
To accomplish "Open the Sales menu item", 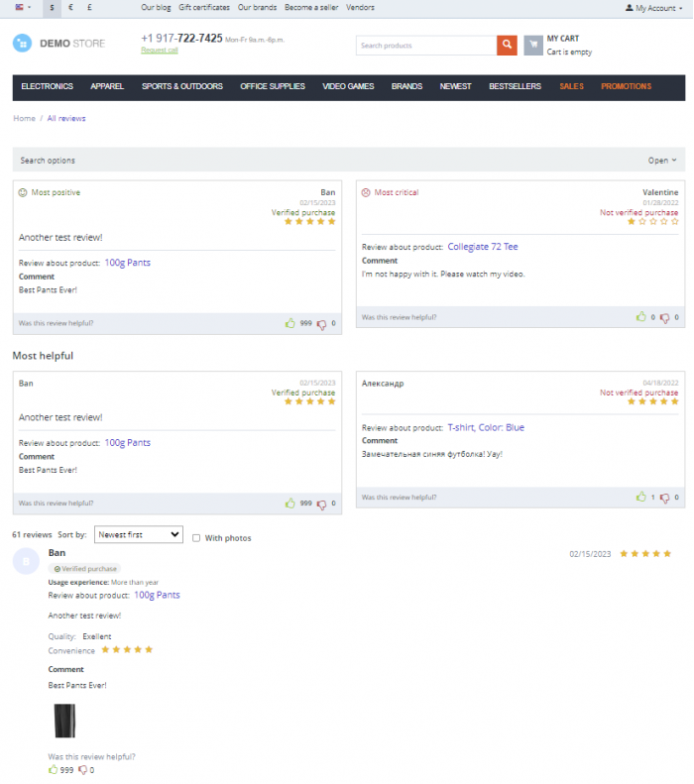I will [x=571, y=86].
